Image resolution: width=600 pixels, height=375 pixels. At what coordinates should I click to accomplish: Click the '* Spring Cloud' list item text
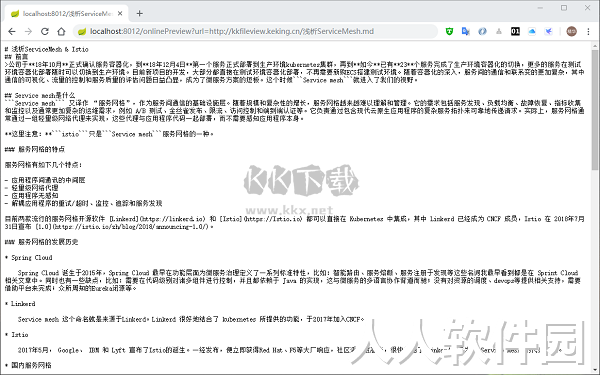tap(28, 258)
